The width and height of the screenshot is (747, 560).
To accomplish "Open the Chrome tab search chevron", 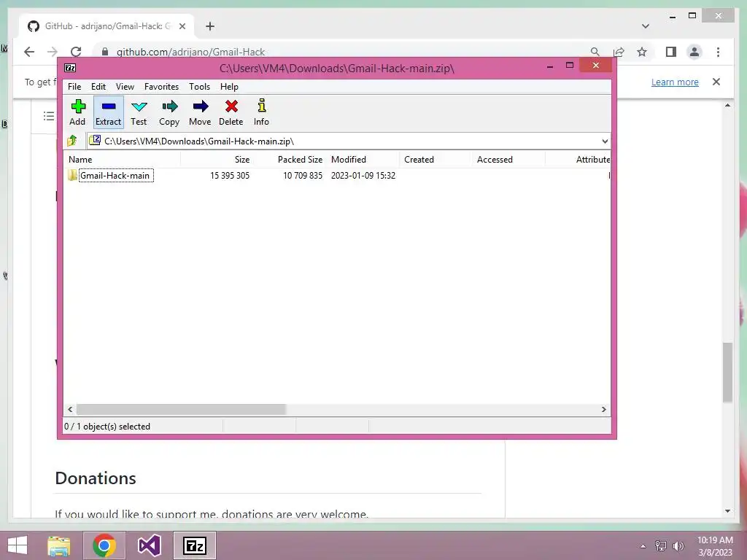I will click(x=645, y=26).
